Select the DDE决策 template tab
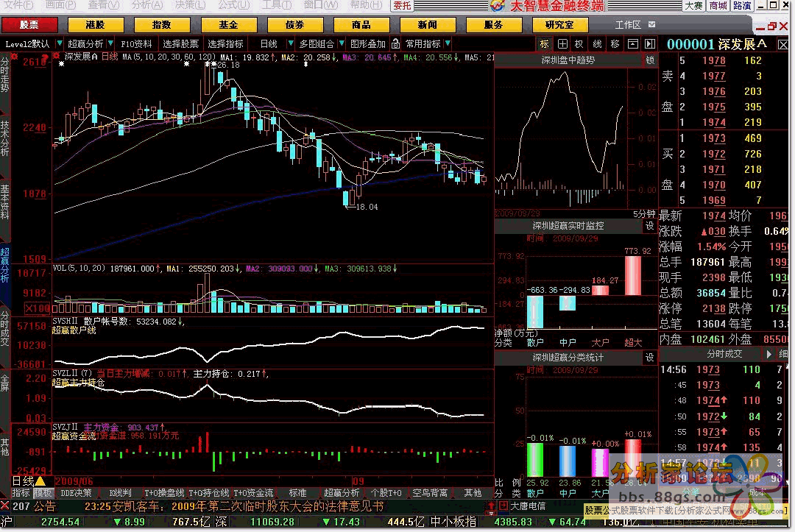The width and height of the screenshot is (795, 532). (76, 492)
